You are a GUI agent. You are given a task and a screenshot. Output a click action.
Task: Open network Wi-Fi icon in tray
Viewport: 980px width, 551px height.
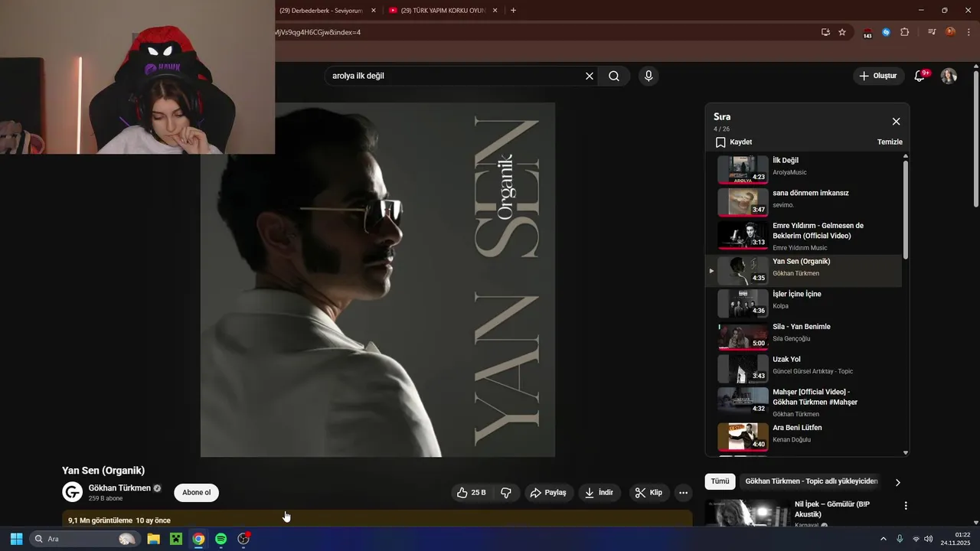[916, 539]
